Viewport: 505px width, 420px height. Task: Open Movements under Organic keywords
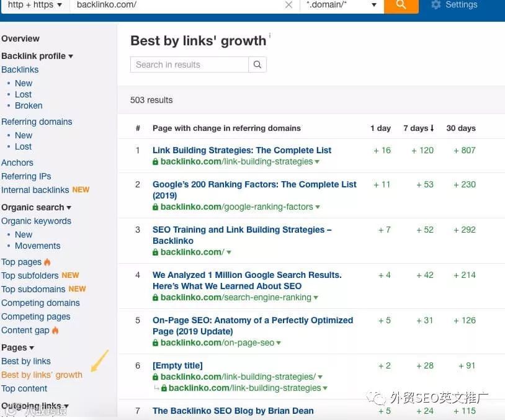click(38, 246)
